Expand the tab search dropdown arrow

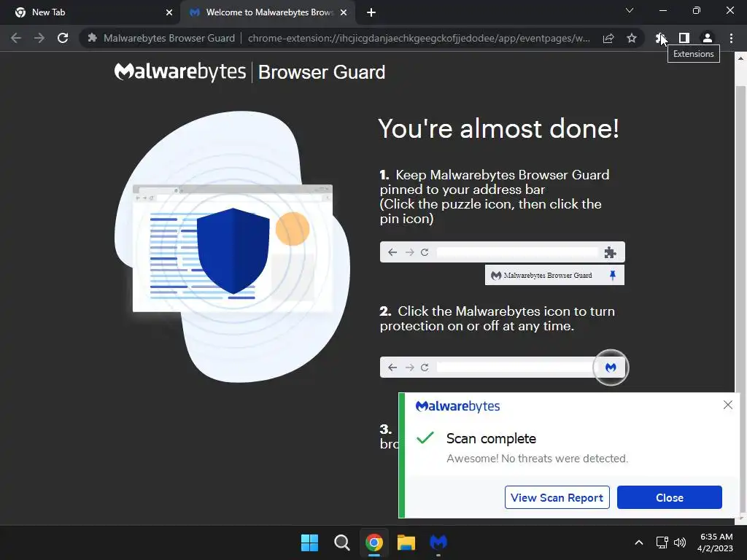click(630, 10)
